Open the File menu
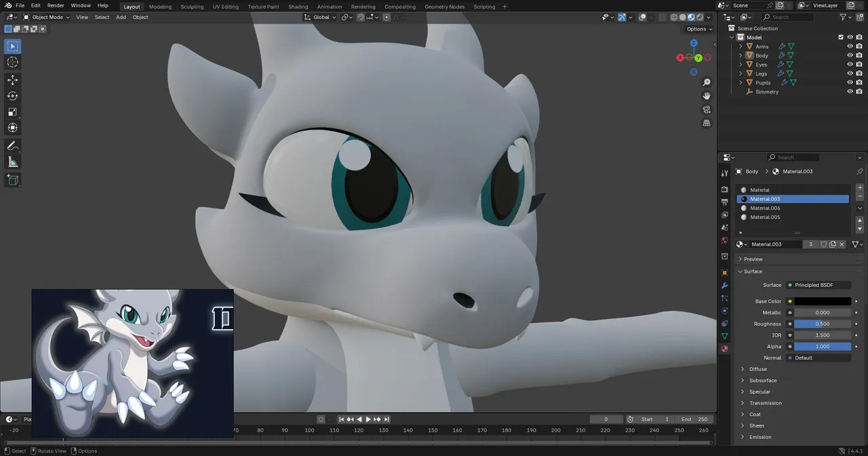868x456 pixels. coord(20,5)
